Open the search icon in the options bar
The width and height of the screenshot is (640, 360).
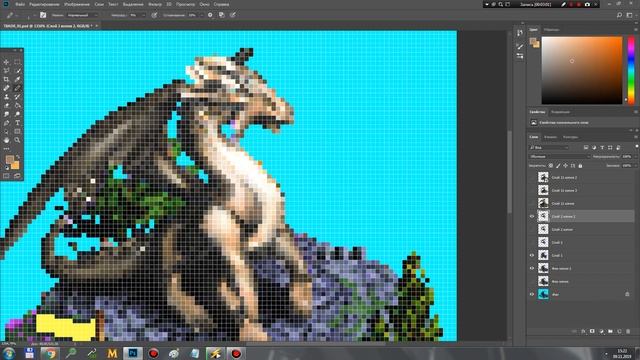619,15
